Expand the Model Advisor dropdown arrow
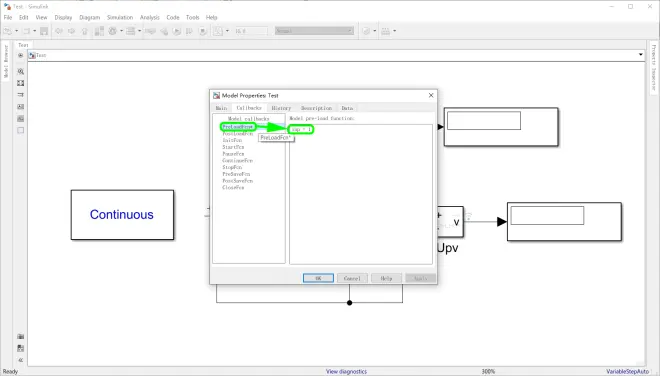 point(375,31)
